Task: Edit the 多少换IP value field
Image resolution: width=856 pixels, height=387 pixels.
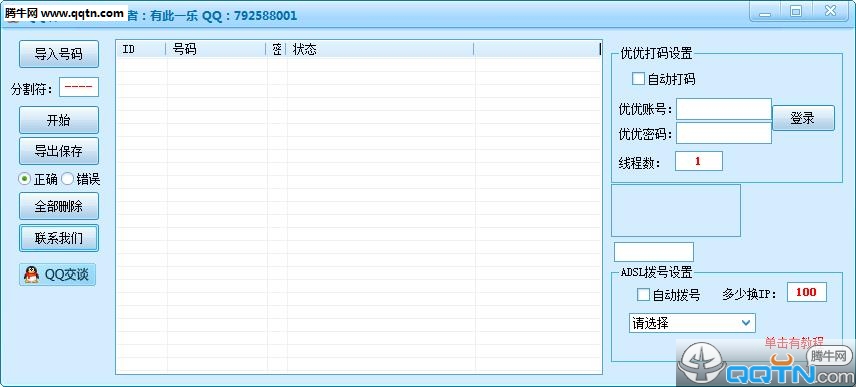Action: (806, 292)
